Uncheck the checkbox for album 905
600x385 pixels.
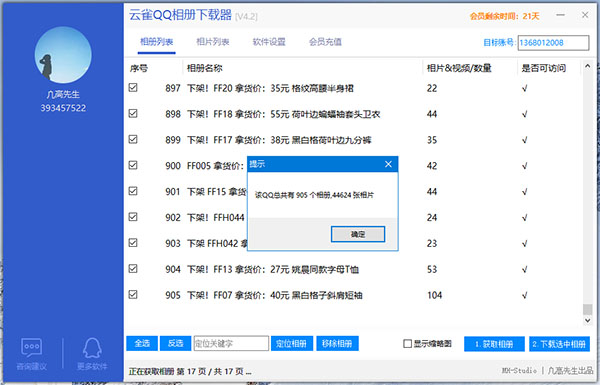(133, 295)
